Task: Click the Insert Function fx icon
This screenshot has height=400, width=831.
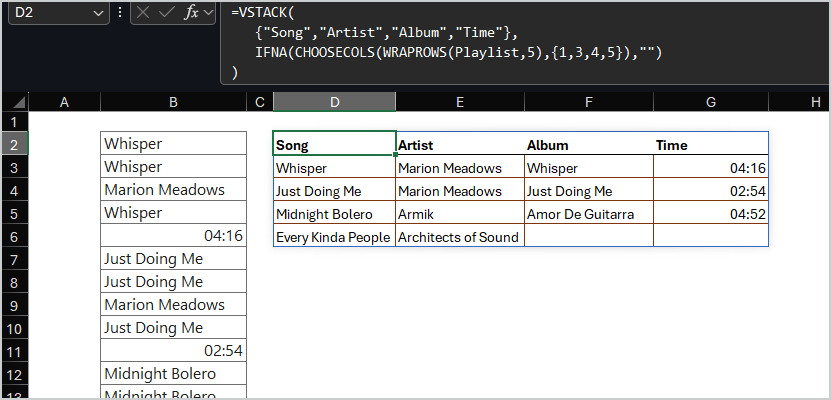Action: click(191, 13)
